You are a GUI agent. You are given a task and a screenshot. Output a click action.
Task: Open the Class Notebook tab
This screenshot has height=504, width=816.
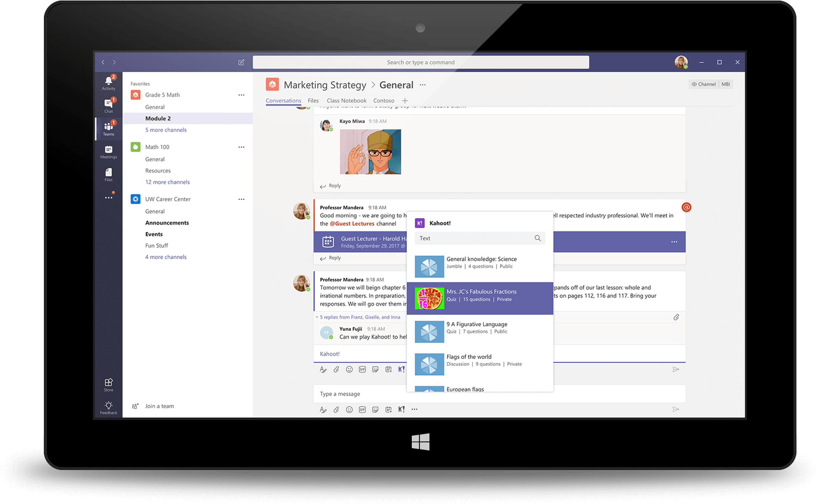click(346, 101)
